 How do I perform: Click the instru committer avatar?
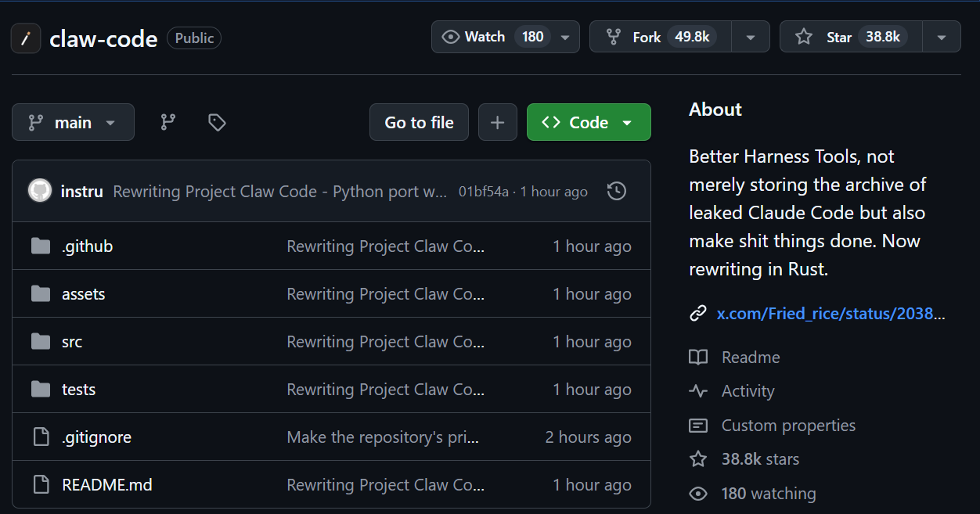pyautogui.click(x=40, y=191)
